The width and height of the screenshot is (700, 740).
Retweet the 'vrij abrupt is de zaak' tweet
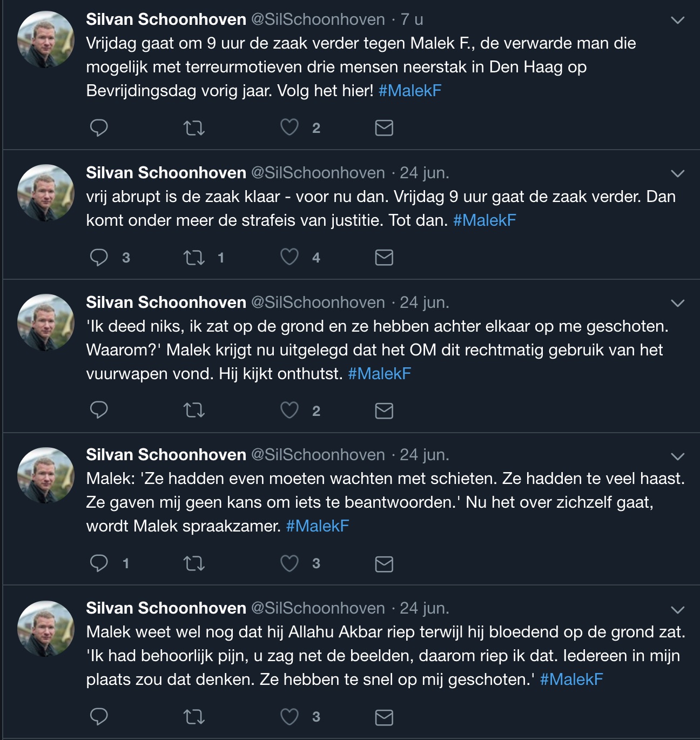tap(194, 258)
